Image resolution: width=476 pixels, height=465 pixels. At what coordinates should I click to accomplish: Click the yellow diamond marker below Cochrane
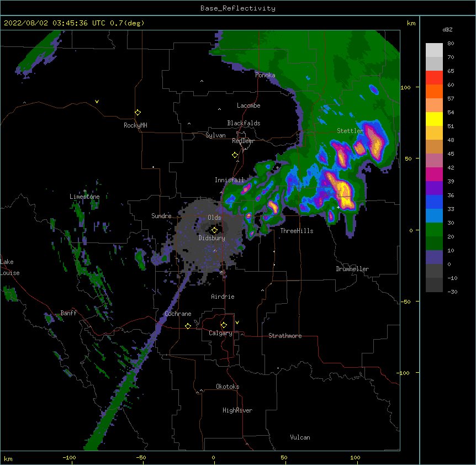point(188,326)
